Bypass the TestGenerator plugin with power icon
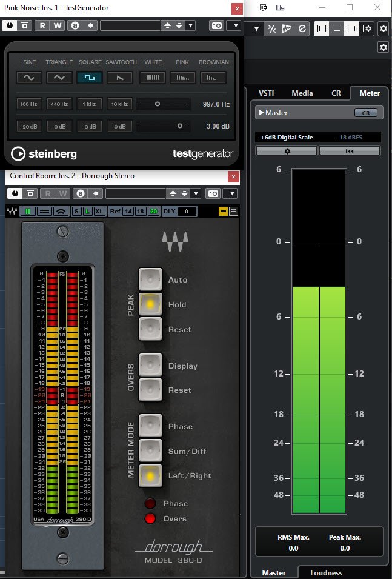The width and height of the screenshot is (392, 579). point(11,25)
